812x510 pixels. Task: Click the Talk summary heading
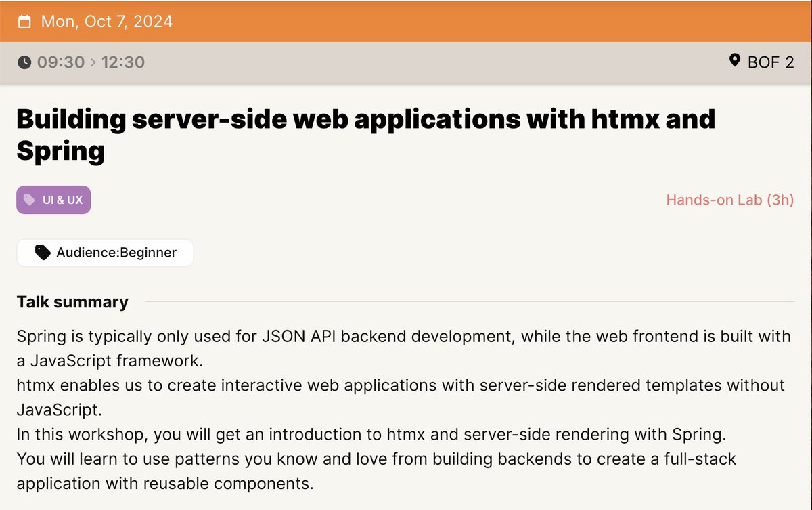[x=72, y=302]
